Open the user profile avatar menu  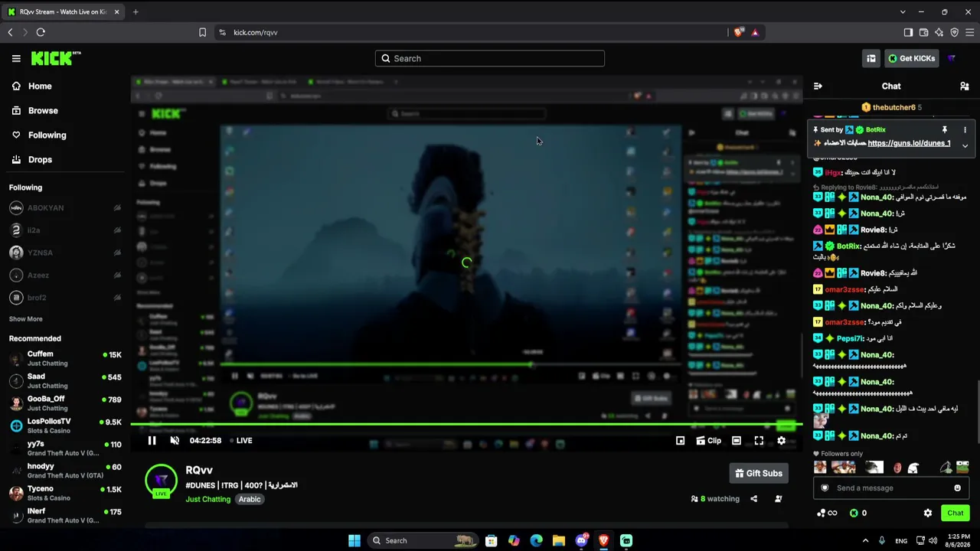click(952, 58)
